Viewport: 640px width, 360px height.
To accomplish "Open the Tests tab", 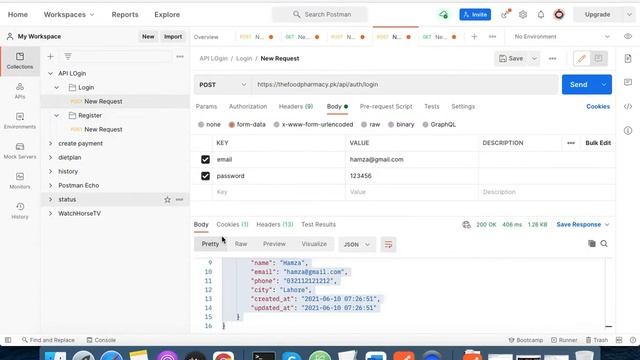I will coord(431,107).
